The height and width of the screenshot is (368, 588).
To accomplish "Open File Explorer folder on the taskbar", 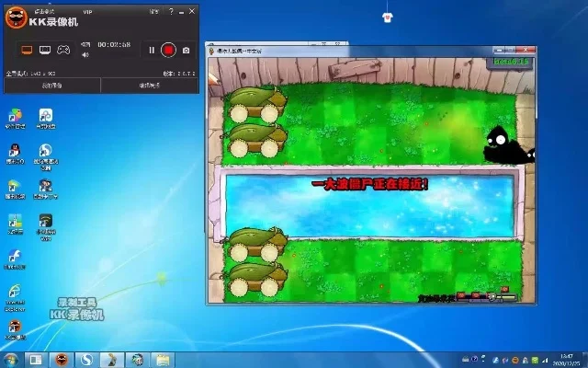I will coord(163,360).
